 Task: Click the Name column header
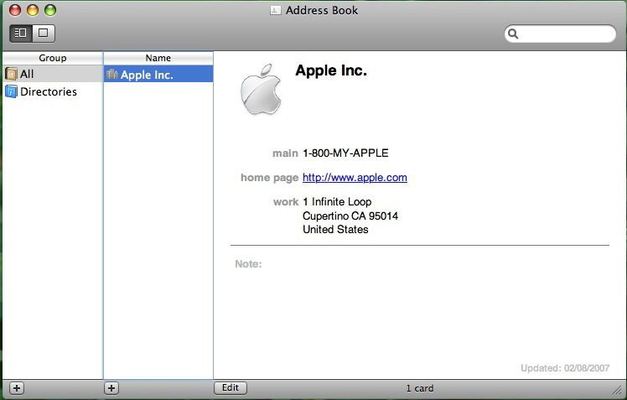(158, 58)
